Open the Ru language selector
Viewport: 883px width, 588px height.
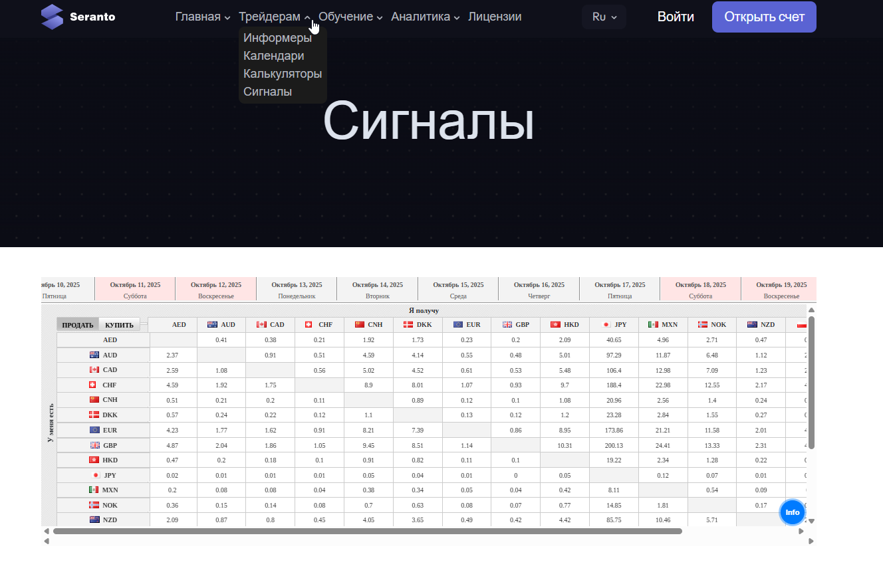pyautogui.click(x=604, y=17)
